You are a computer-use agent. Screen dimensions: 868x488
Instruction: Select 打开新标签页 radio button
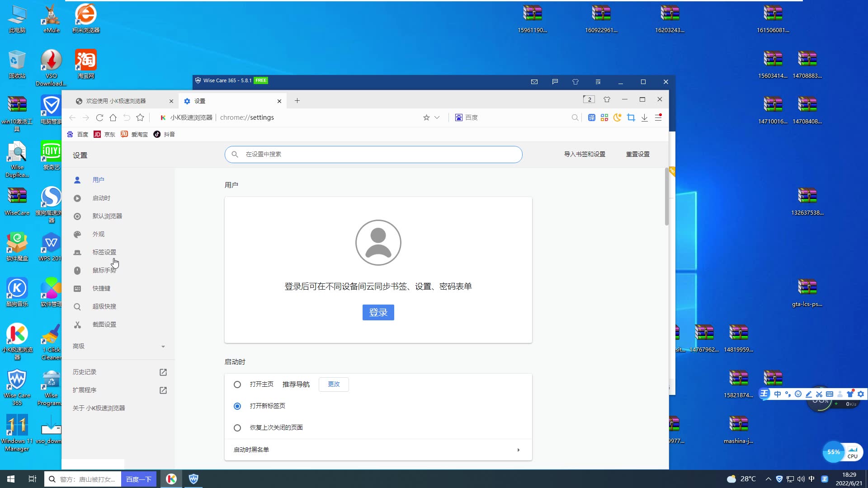point(237,405)
